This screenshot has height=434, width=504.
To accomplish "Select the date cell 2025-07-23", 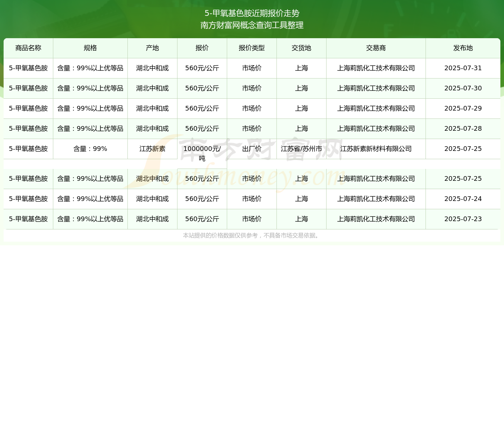I will click(x=463, y=219).
